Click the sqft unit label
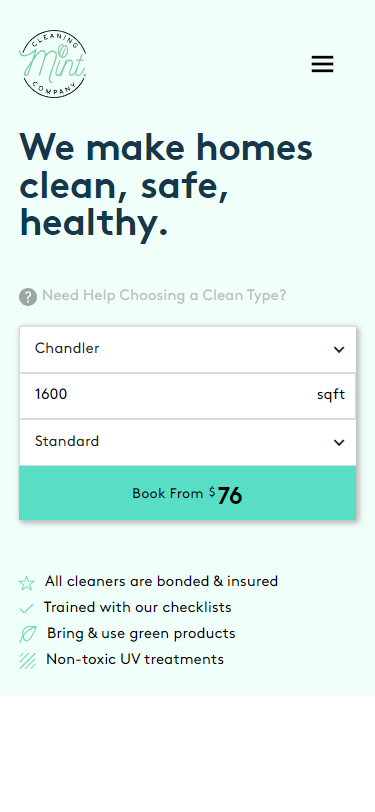 pyautogui.click(x=331, y=395)
